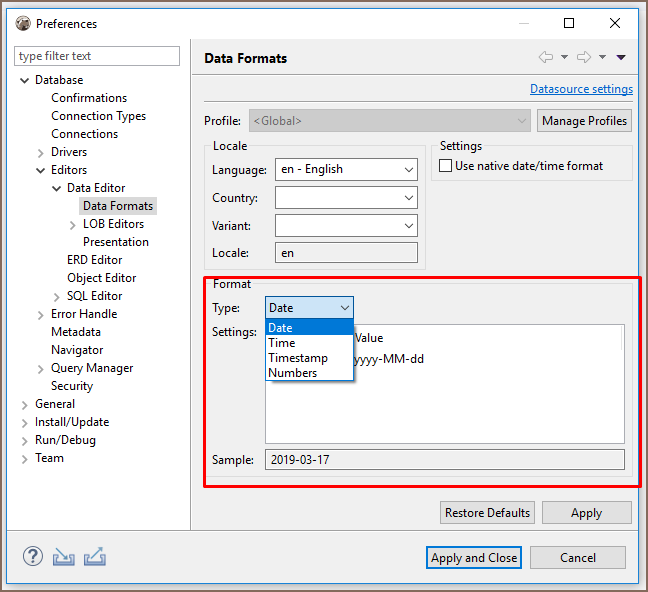Select Date in the Type list
Image resolution: width=648 pixels, height=592 pixels.
(309, 327)
